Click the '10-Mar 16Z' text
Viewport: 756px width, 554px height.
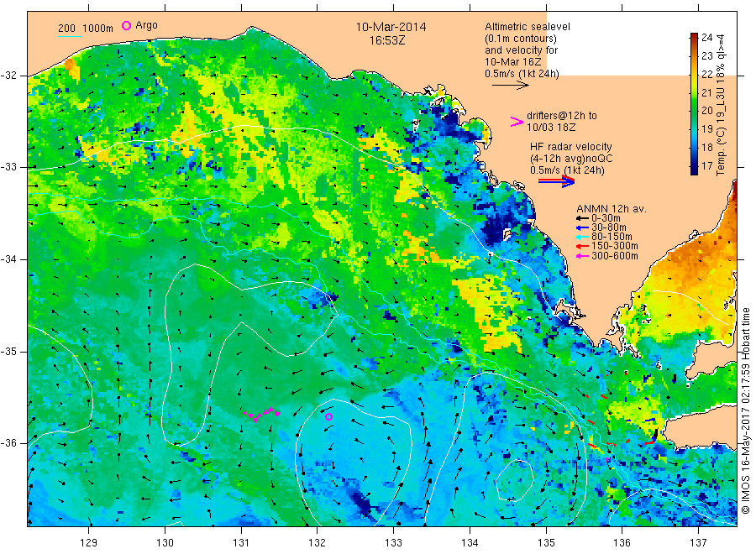tap(513, 62)
